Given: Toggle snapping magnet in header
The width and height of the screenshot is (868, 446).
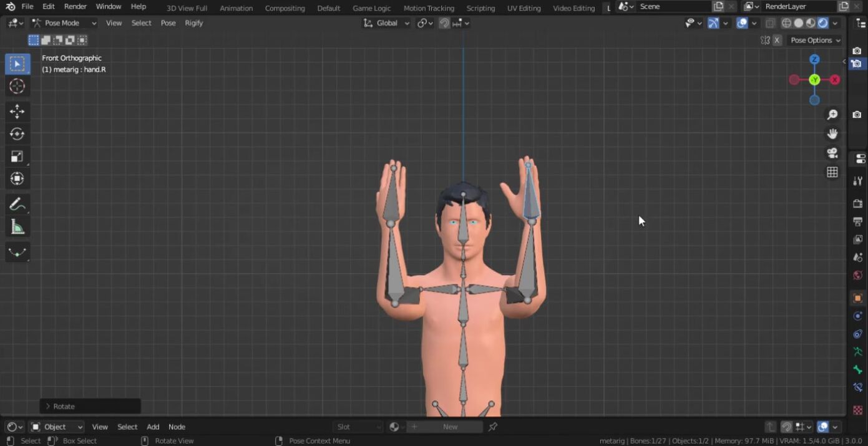Looking at the screenshot, I should point(444,23).
